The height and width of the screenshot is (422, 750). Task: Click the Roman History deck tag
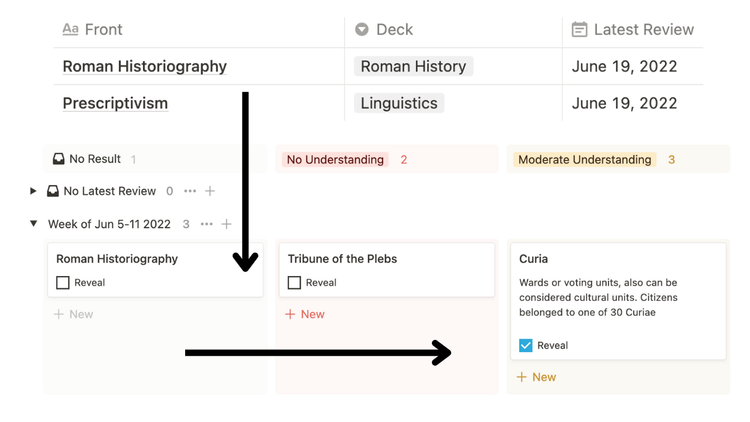point(413,67)
